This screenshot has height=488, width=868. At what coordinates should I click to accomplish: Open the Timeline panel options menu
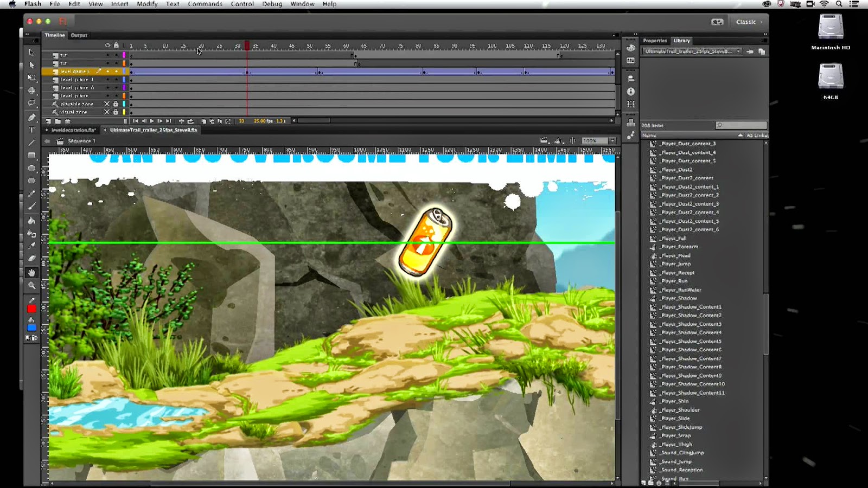pyautogui.click(x=615, y=35)
